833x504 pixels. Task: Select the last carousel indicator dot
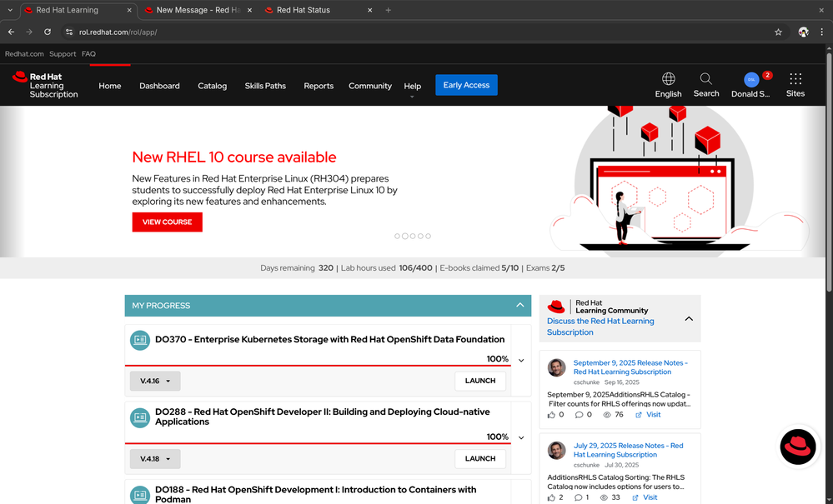click(429, 236)
